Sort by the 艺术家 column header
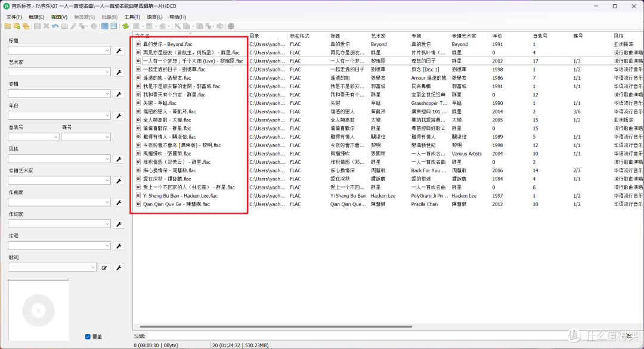The image size is (644, 349). coord(379,36)
